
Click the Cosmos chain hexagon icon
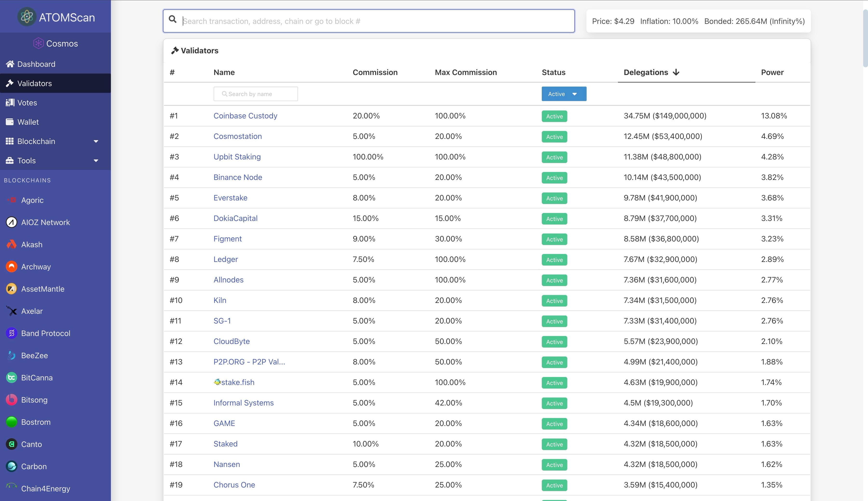(38, 43)
